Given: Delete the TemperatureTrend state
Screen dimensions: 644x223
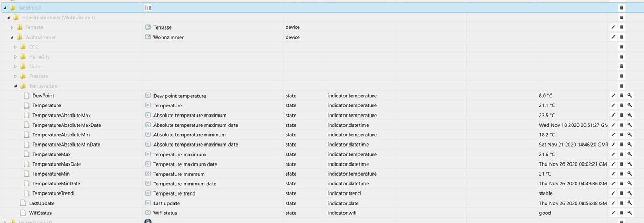Looking at the screenshot, I should click(621, 193).
